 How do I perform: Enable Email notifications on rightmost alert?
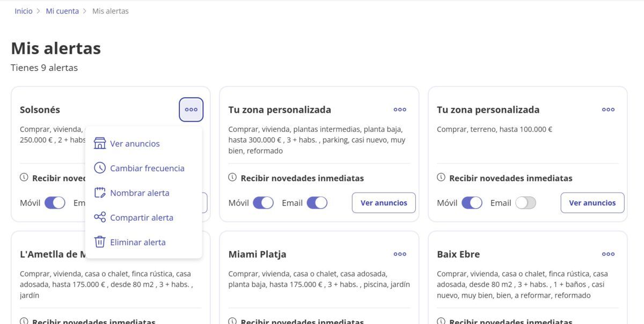coord(525,202)
